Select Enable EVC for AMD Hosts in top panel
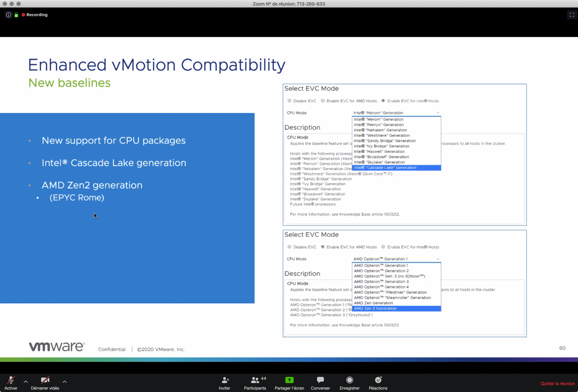Viewport: 578px width, 392px height. click(323, 101)
